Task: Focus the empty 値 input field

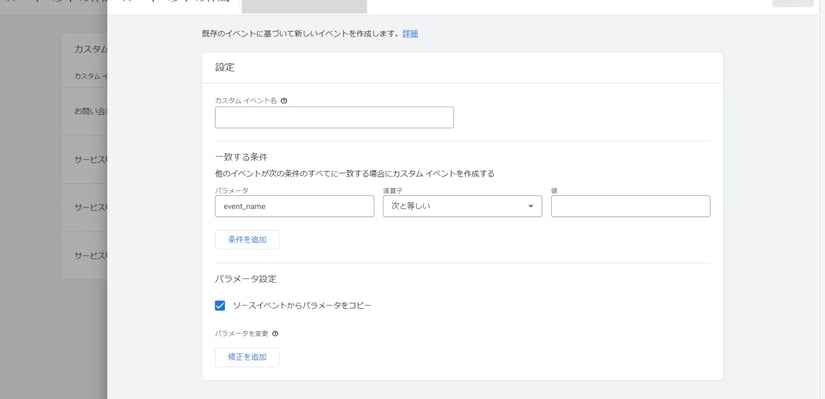Action: click(631, 206)
